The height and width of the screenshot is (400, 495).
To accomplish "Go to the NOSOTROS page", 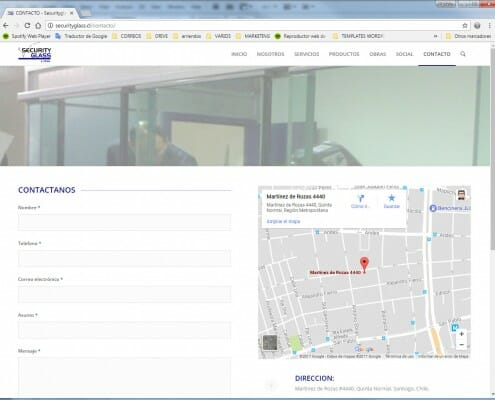I will pyautogui.click(x=270, y=54).
